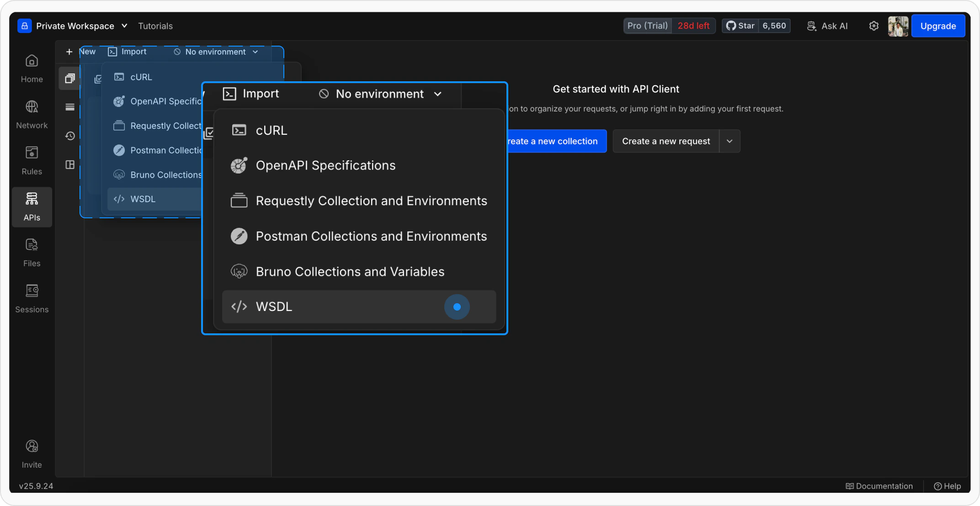
Task: Open the Network panel
Action: (32, 114)
